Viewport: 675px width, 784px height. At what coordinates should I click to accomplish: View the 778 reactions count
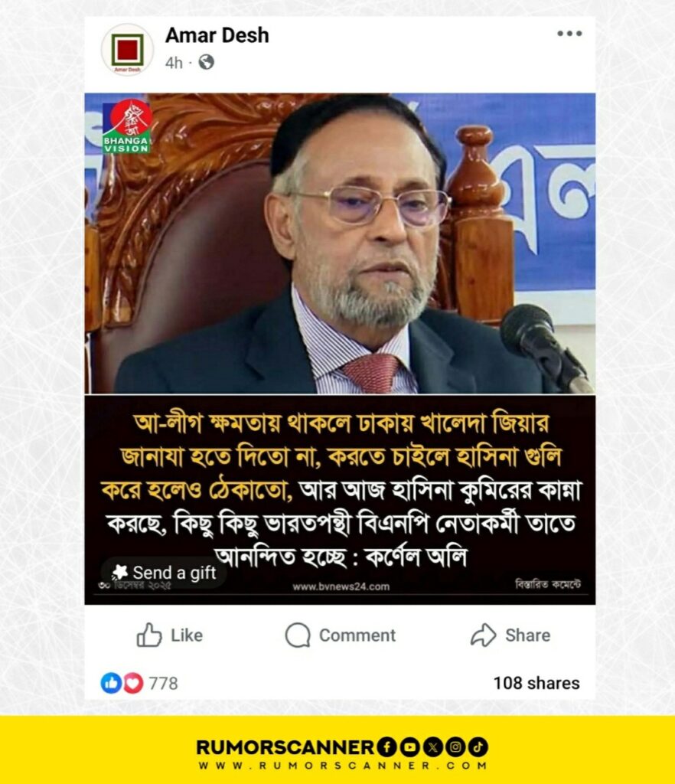click(x=163, y=683)
